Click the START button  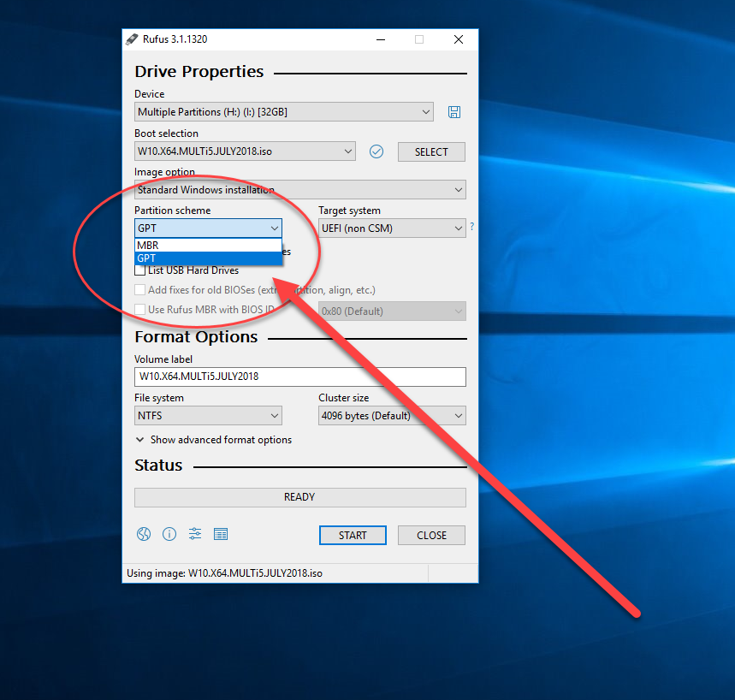(353, 536)
